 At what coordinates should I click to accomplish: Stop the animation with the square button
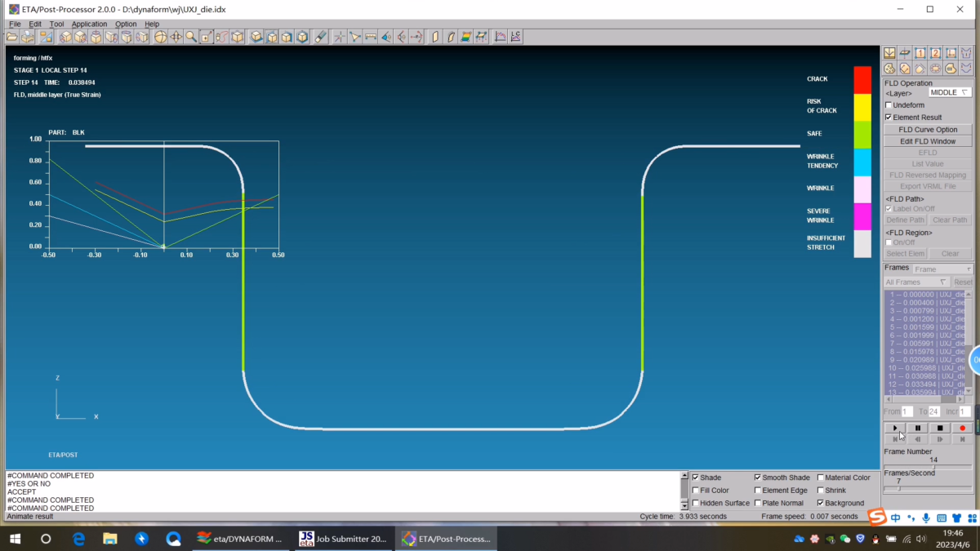(940, 428)
